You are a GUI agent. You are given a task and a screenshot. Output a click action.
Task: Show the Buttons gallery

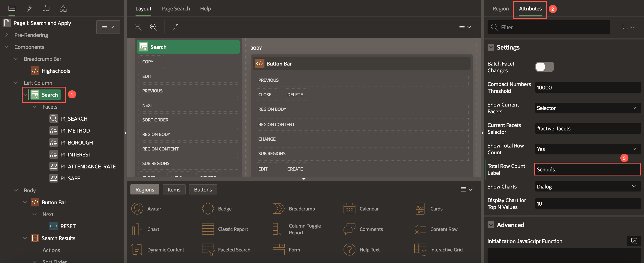[x=203, y=190]
